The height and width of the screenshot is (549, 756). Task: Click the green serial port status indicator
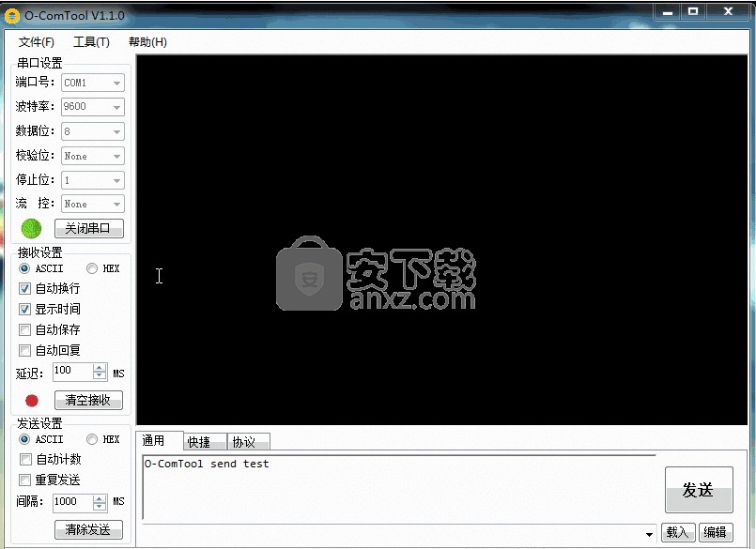point(31,228)
